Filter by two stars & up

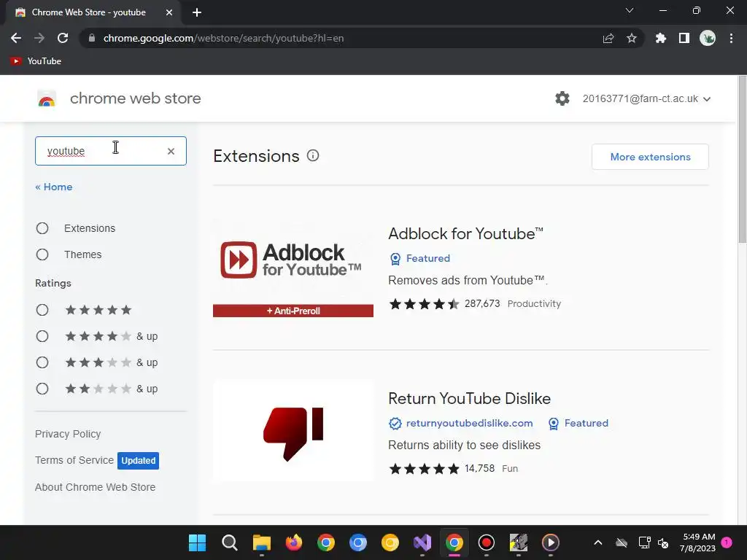pos(42,389)
